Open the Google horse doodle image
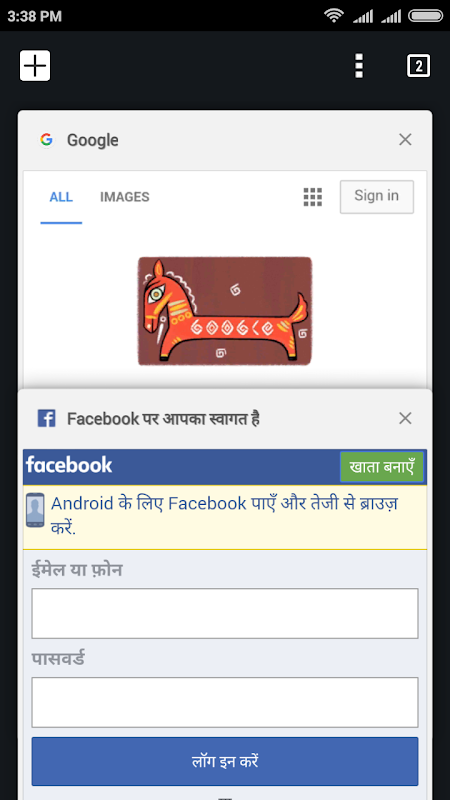450x800 pixels. [x=224, y=311]
